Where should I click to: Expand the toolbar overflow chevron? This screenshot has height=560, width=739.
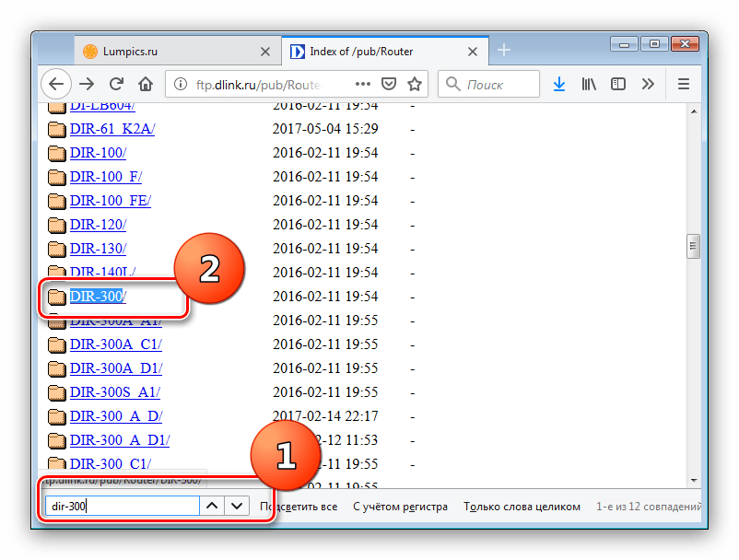click(x=648, y=84)
